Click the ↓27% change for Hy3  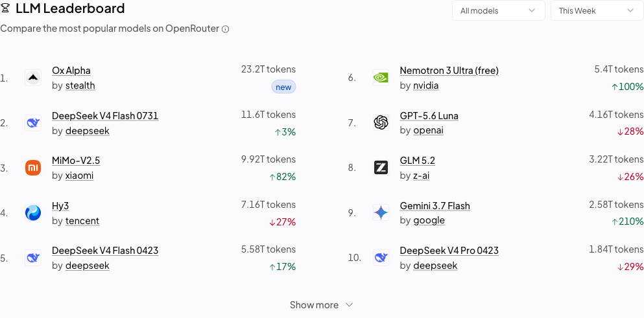[x=283, y=222]
